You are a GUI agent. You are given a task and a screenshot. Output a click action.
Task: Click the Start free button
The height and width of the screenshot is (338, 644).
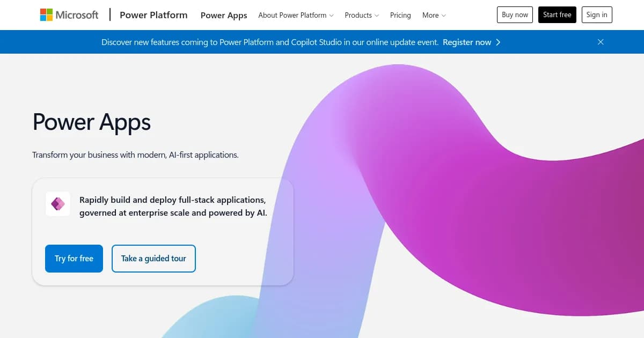click(x=557, y=15)
